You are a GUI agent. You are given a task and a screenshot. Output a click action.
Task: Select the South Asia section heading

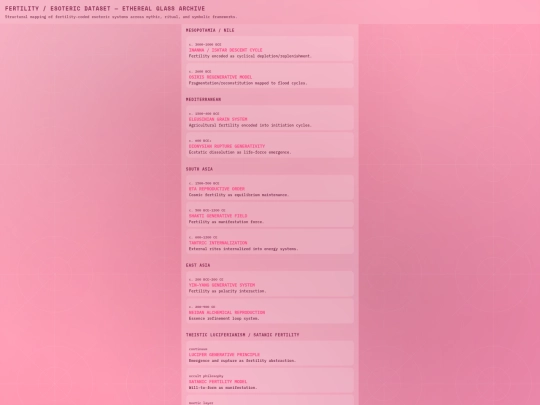point(199,169)
